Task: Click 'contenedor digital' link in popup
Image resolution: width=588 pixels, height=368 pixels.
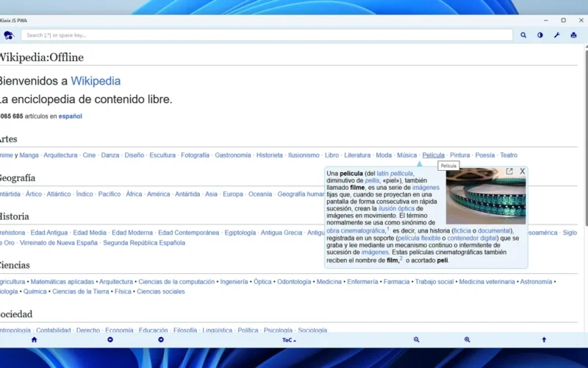Action: pos(472,238)
